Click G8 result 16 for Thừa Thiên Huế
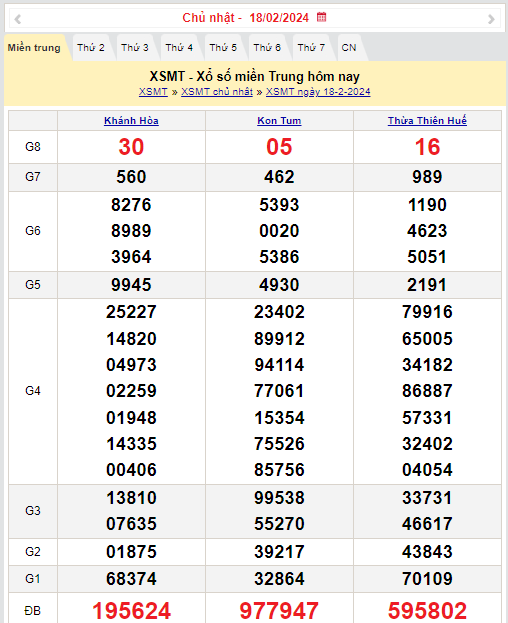Screen dimensions: 508x623 (x=427, y=147)
